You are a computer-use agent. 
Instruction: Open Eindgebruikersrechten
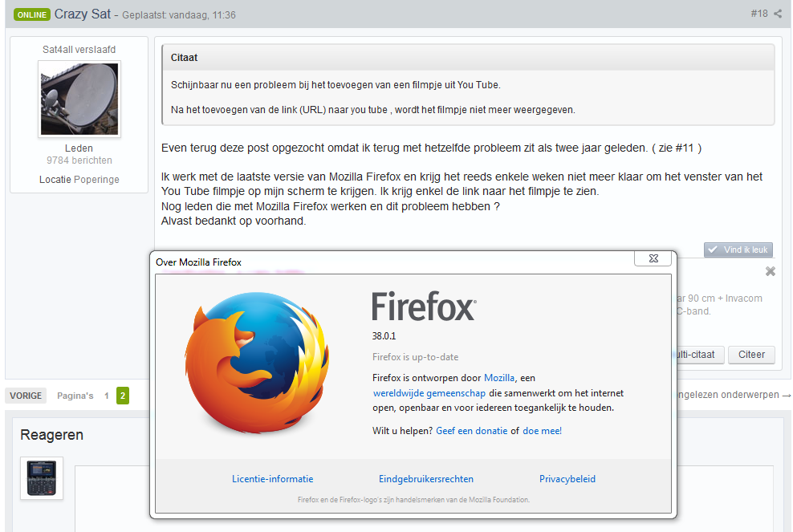click(425, 479)
